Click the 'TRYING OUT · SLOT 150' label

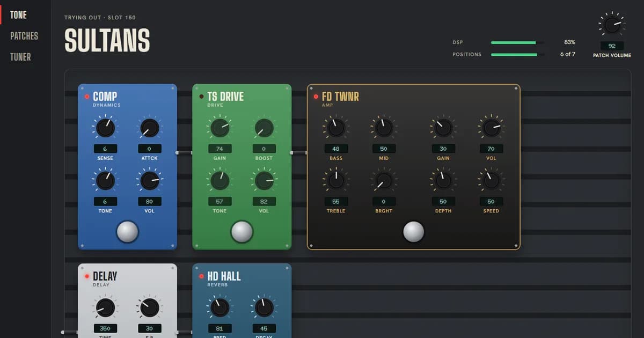[100, 18]
